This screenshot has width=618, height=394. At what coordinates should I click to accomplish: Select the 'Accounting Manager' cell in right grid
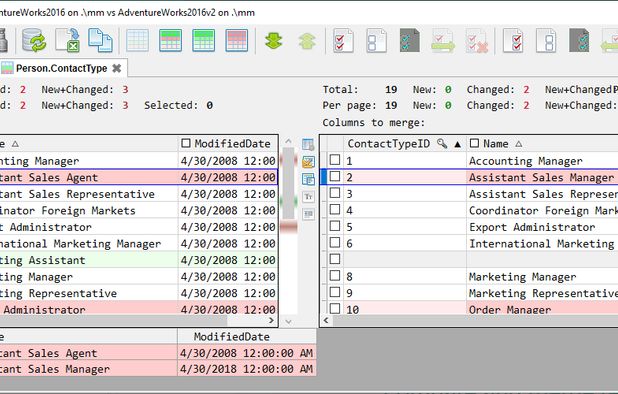click(x=542, y=161)
